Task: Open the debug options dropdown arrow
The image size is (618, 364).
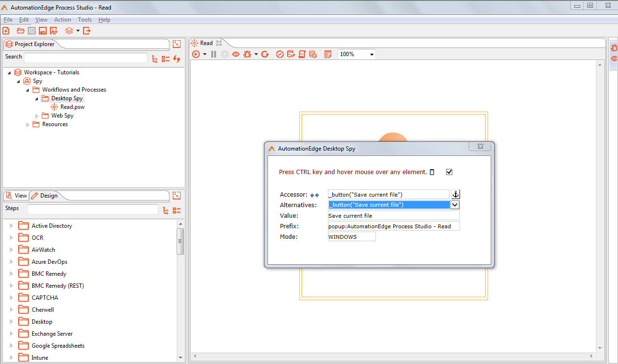Action: pyautogui.click(x=256, y=55)
